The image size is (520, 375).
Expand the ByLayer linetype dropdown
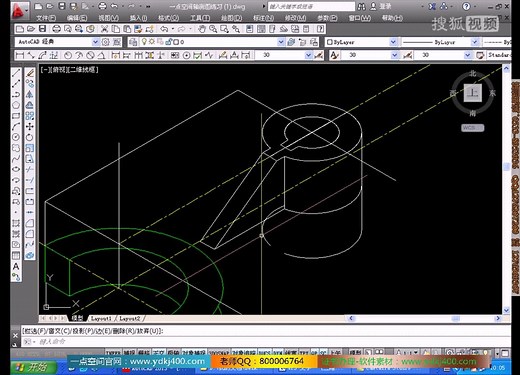coord(475,42)
